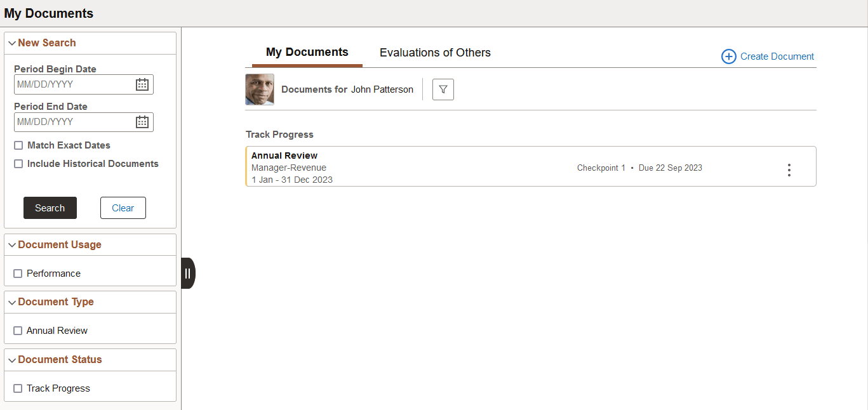868x410 pixels.
Task: Select the My Documents tab
Action: pos(307,52)
